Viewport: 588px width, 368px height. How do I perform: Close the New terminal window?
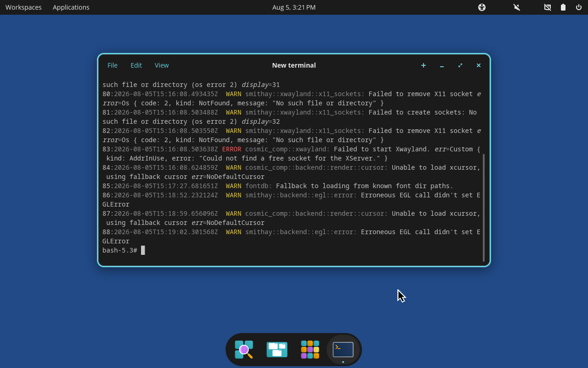(479, 65)
